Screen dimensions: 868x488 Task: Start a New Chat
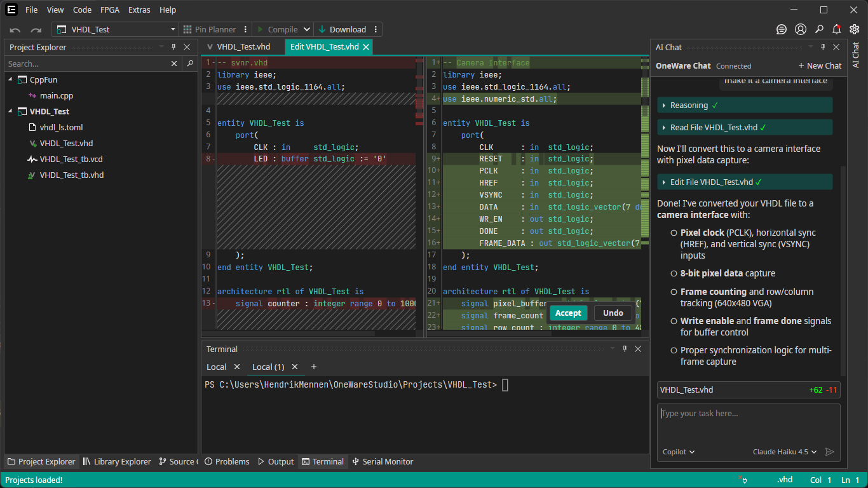tap(820, 66)
